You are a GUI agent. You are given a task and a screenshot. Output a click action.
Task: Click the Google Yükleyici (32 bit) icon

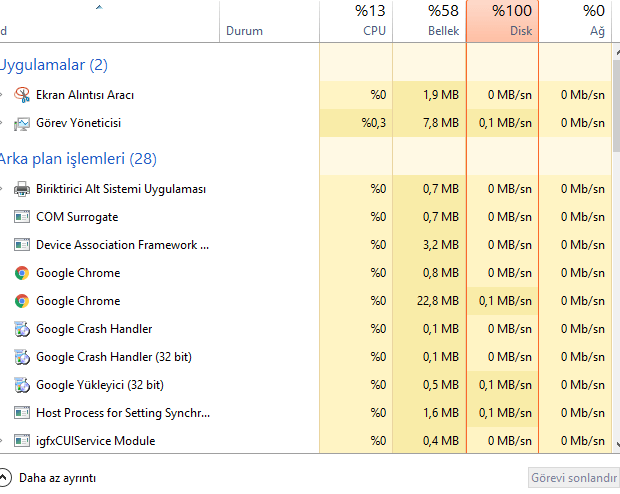coord(22,385)
